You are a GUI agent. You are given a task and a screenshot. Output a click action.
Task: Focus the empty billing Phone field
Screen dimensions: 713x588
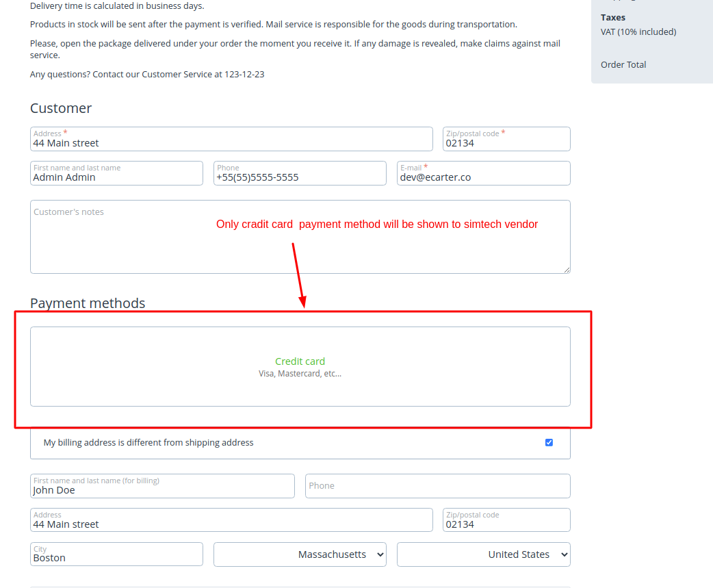438,486
